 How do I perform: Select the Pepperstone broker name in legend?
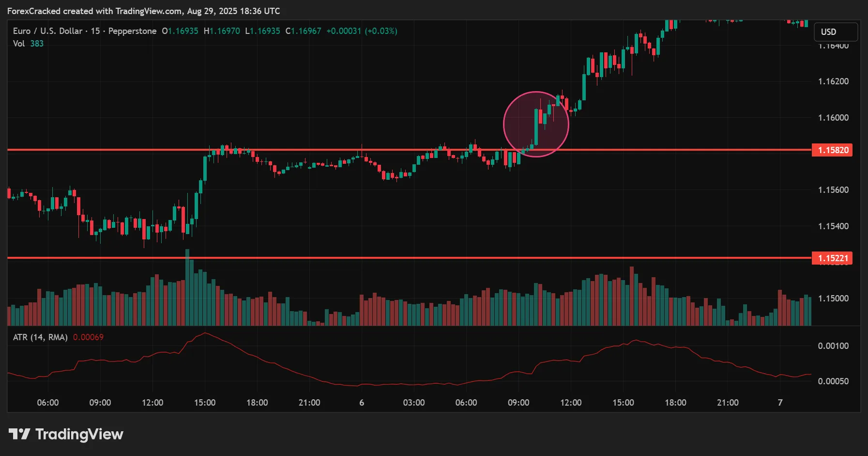[x=132, y=31]
